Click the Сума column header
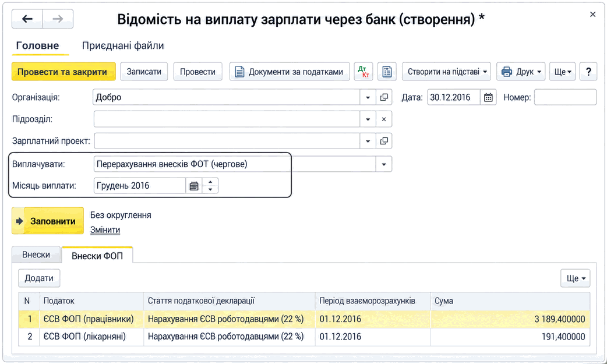This screenshot has height=364, width=607. pyautogui.click(x=510, y=301)
